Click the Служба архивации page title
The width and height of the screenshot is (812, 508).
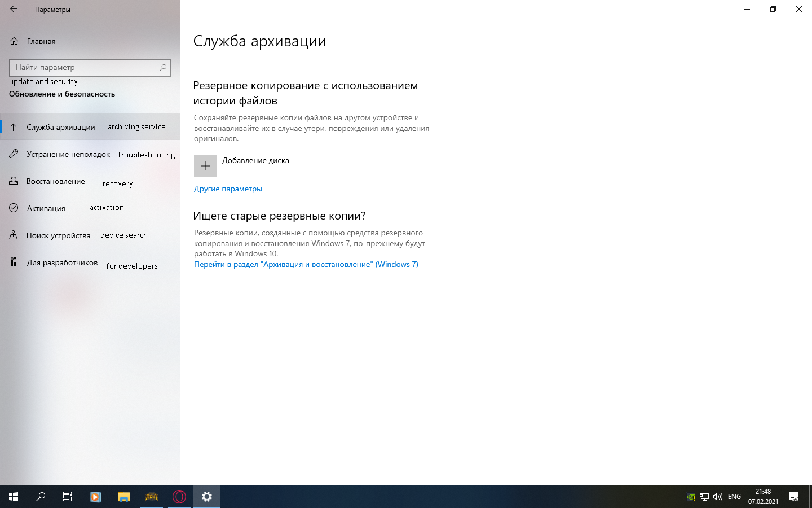click(259, 41)
